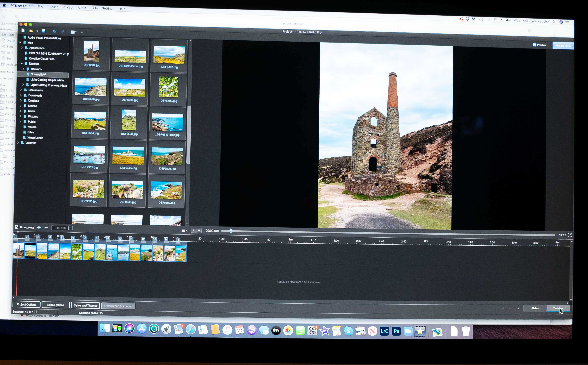Open a project using the yellow folder icon
The height and width of the screenshot is (365, 588).
point(31,31)
